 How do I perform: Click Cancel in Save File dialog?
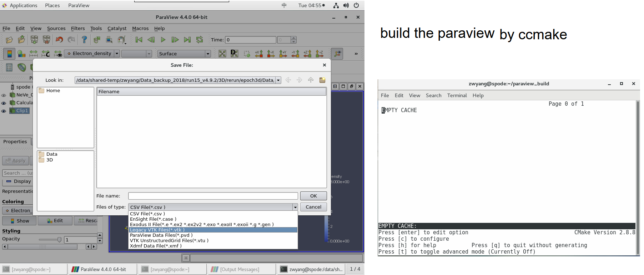(x=313, y=207)
